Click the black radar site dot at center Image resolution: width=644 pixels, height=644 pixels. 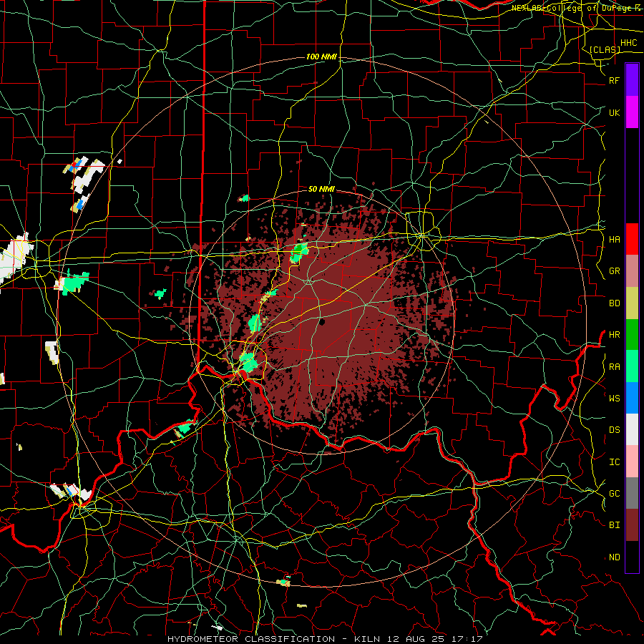click(x=321, y=321)
